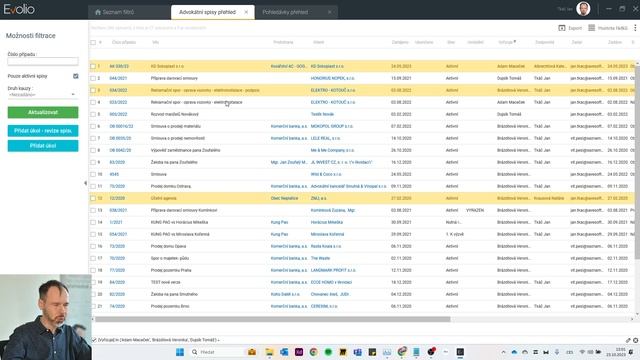Check the row with client The Waste
The height and width of the screenshot is (360, 640).
[93, 258]
